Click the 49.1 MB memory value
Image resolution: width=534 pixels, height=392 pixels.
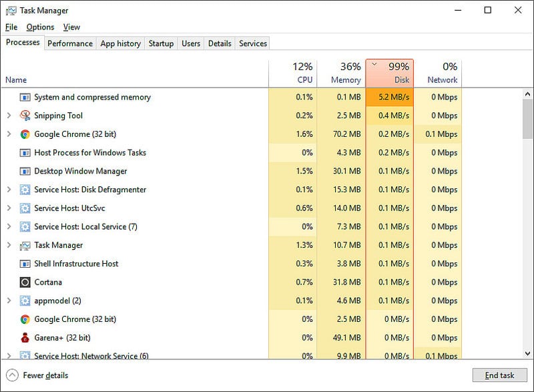[x=346, y=338]
